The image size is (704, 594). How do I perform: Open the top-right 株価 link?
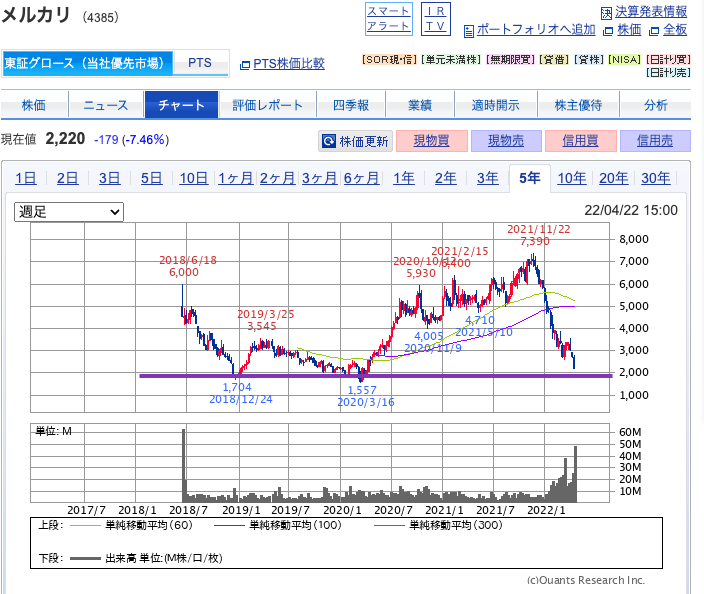(x=629, y=30)
